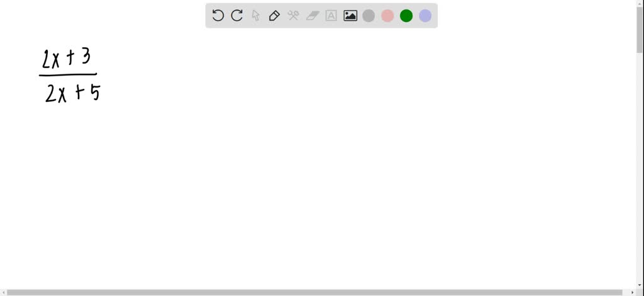Insert an image with picture icon
Screen dimensions: 644x296
click(x=350, y=16)
